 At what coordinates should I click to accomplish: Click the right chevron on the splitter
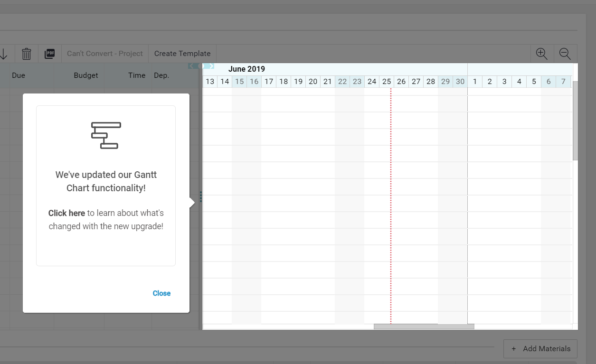pyautogui.click(x=211, y=66)
